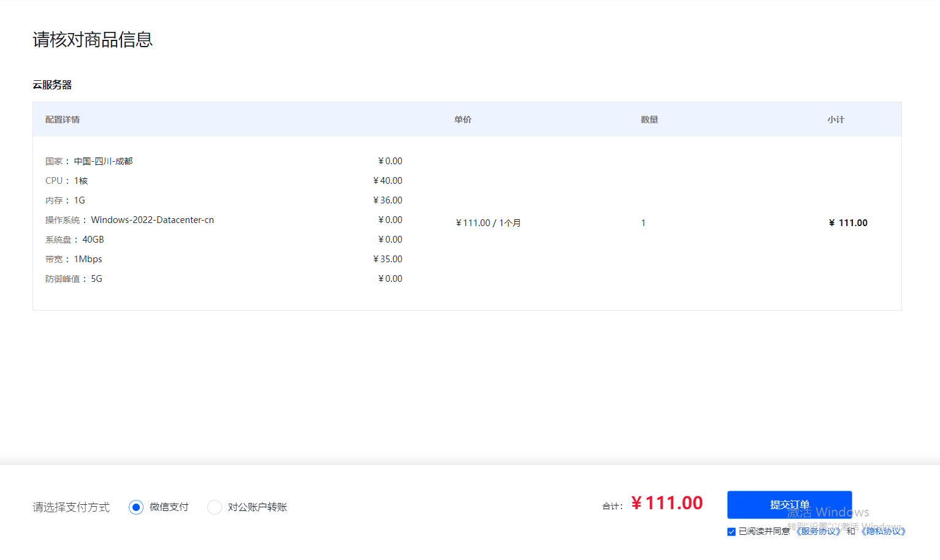
Task: Click the 提交订单 submit button
Action: pyautogui.click(x=789, y=504)
